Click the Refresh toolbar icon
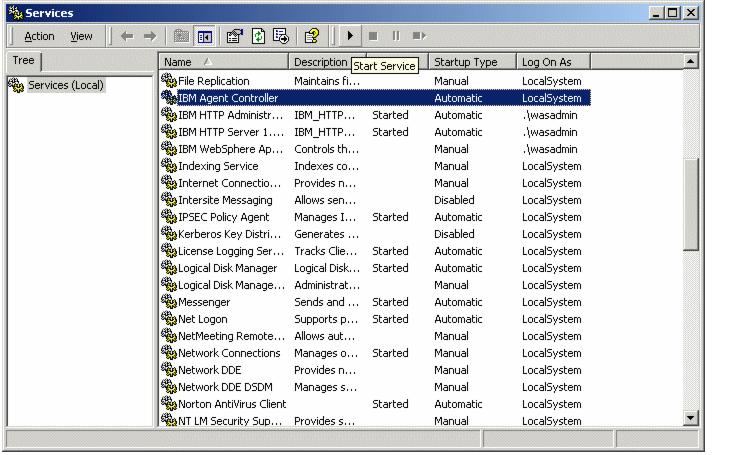Viewport: 741px width, 455px height. [x=258, y=36]
